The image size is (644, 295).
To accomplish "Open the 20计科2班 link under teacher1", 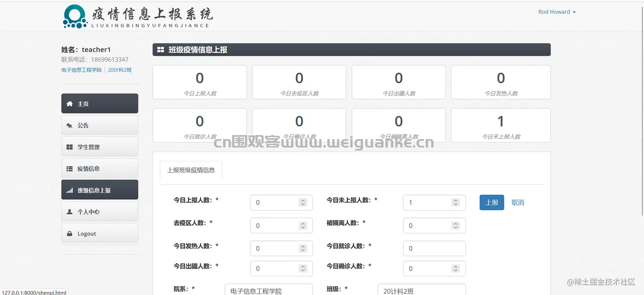I will click(120, 70).
